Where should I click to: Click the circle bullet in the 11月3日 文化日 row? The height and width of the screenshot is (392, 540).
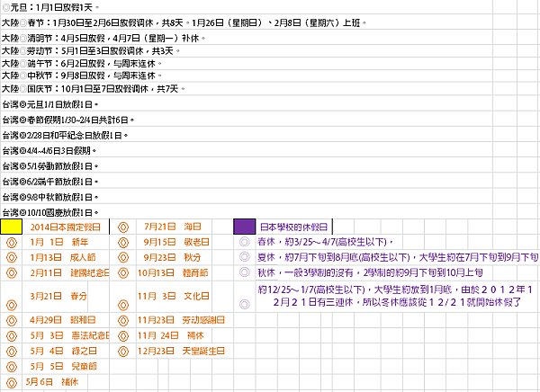(123, 305)
